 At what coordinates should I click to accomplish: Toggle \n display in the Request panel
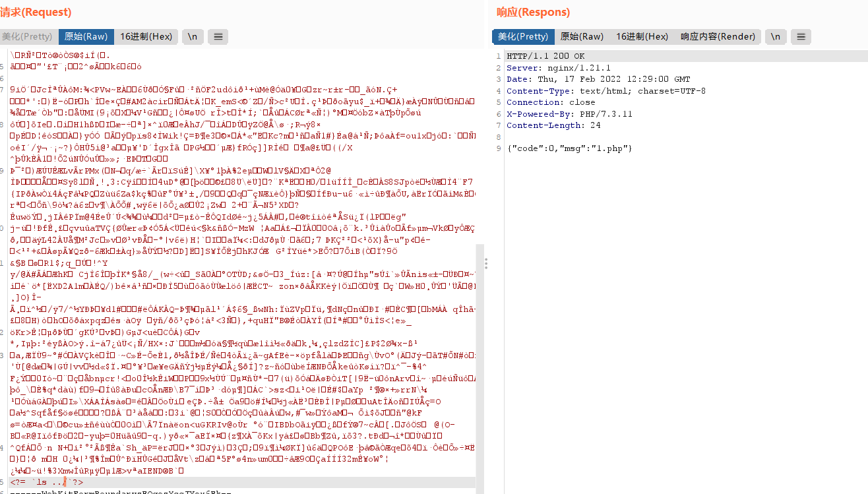[x=193, y=37]
